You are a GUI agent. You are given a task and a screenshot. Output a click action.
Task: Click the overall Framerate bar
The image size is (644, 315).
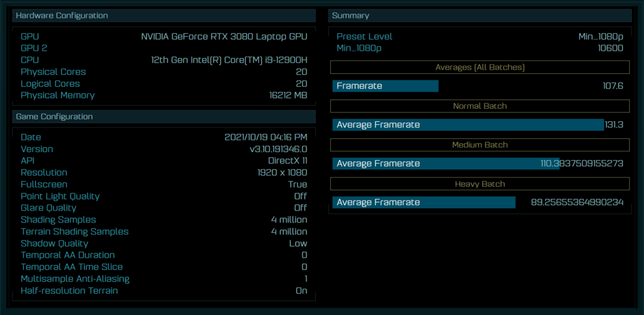point(385,86)
